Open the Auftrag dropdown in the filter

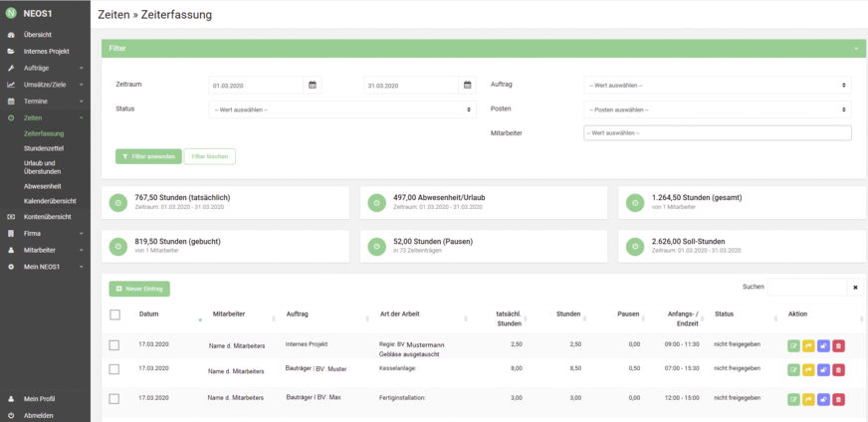tap(717, 86)
